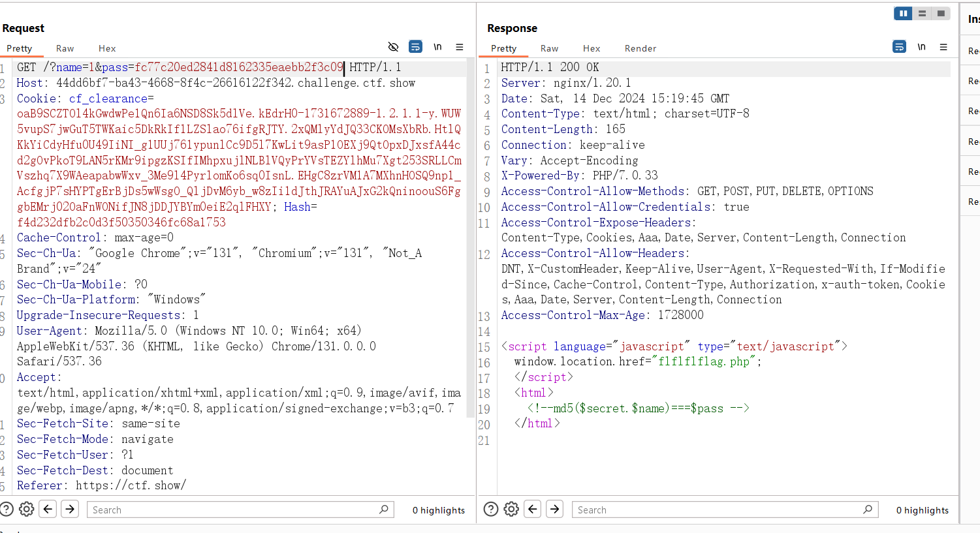Toggle hide non-printable eye icon in Request panel

pos(393,47)
